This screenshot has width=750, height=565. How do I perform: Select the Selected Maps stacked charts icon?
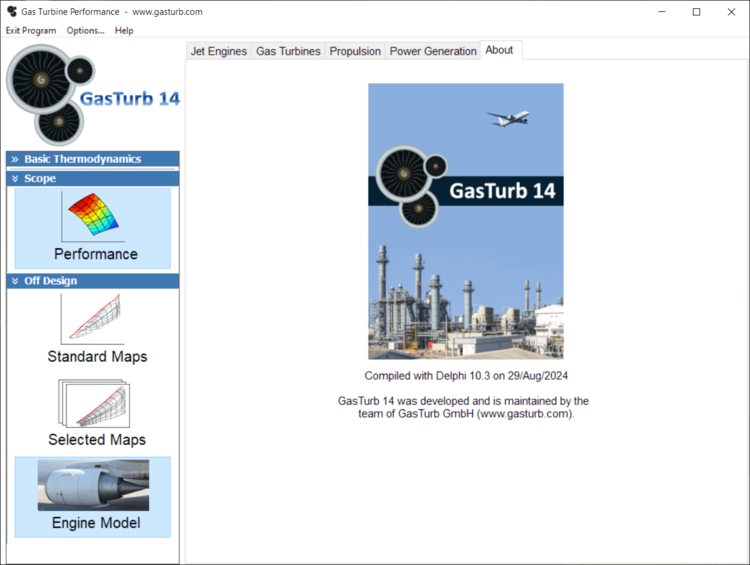coord(92,403)
